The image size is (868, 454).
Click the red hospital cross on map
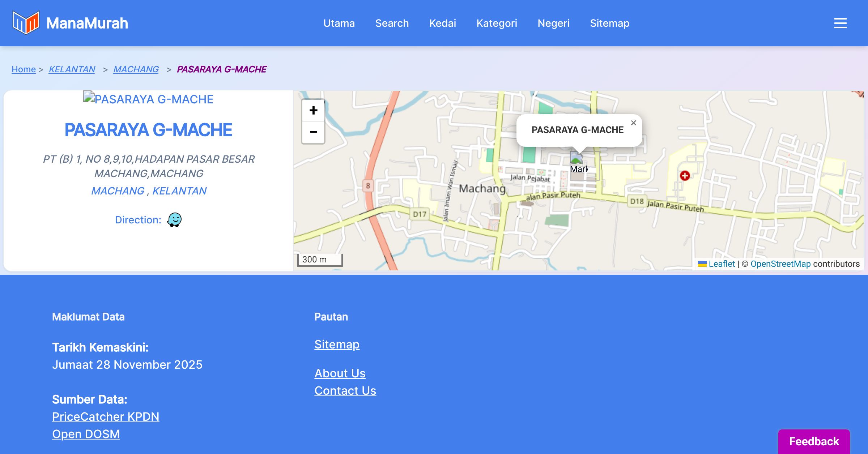685,176
